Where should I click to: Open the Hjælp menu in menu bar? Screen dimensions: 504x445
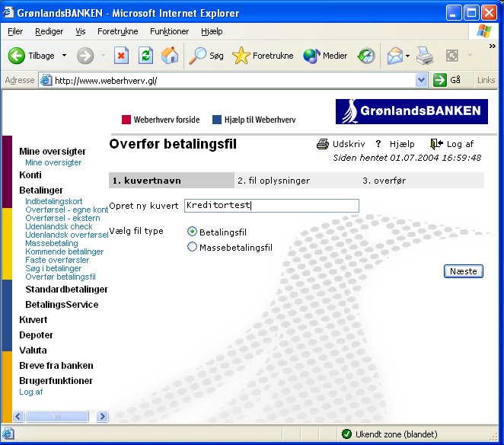(x=212, y=31)
